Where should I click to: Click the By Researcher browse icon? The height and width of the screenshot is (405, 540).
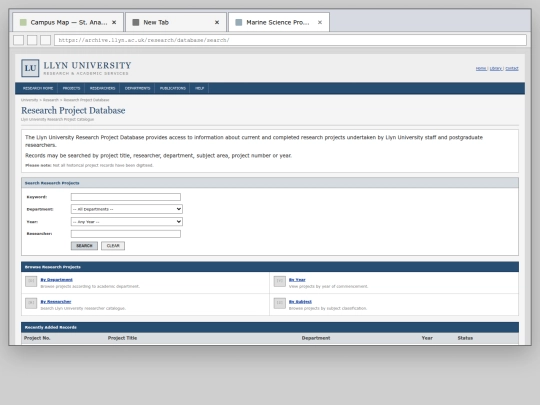(x=31, y=303)
